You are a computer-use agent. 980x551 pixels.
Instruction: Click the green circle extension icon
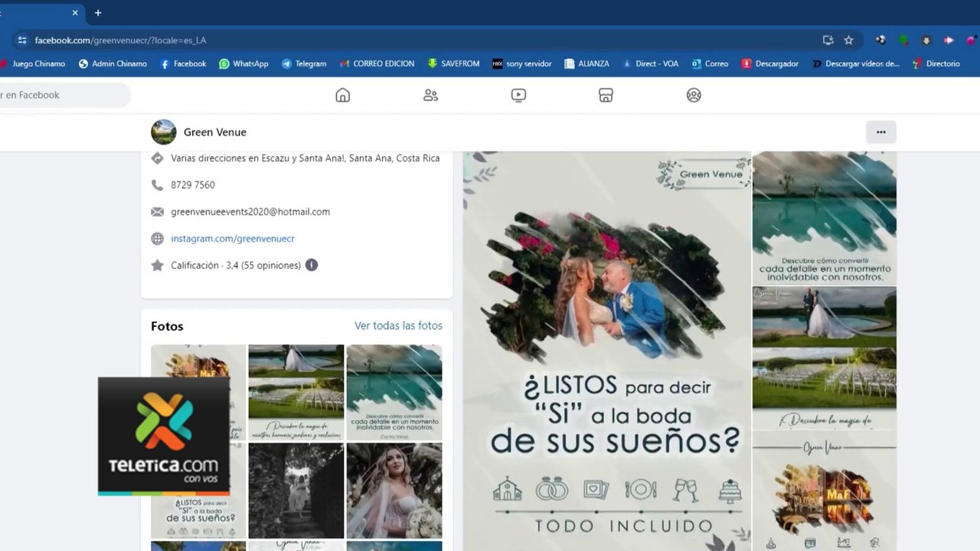[x=903, y=41]
